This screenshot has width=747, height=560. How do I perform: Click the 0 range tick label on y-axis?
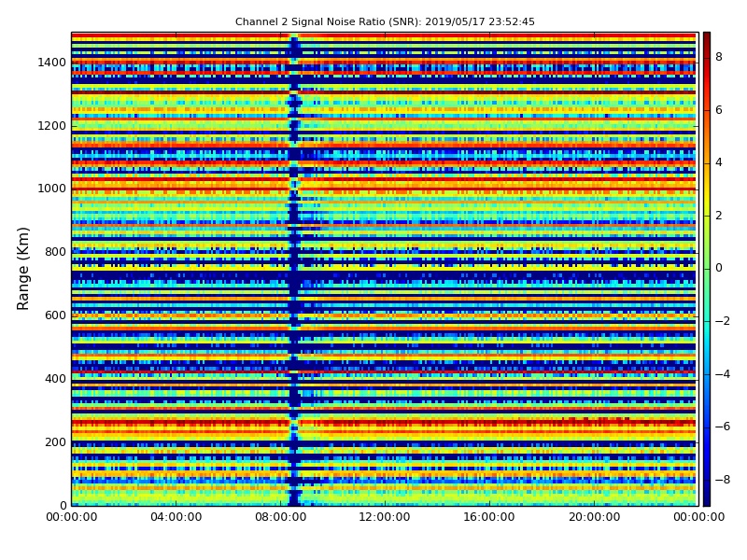click(x=63, y=505)
